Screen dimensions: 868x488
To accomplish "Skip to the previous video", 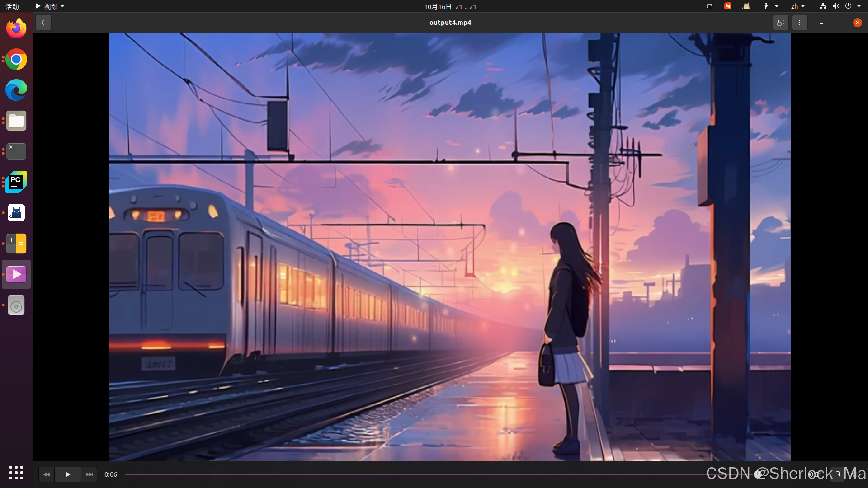I will 46,474.
